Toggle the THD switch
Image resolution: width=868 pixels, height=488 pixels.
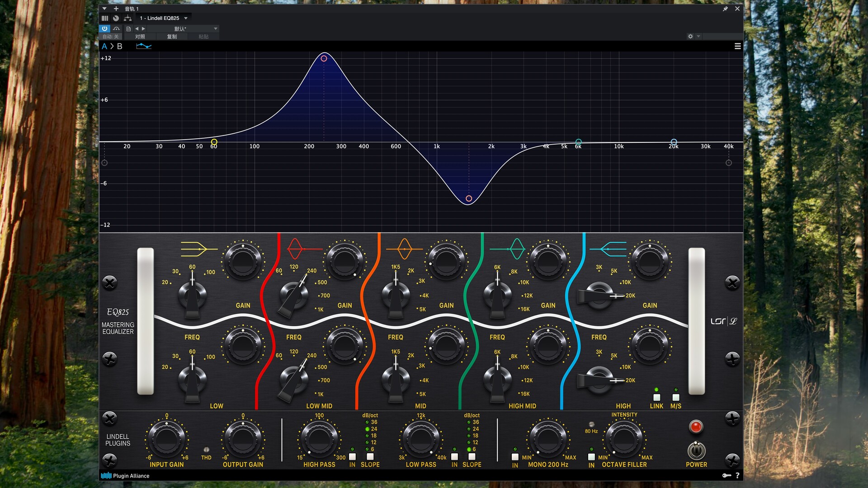(x=206, y=450)
